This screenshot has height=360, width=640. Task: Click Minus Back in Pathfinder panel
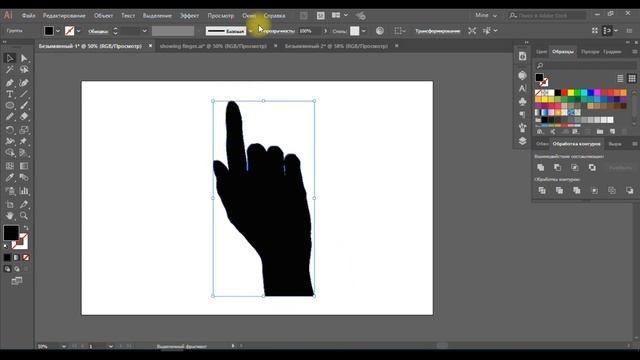[x=629, y=191]
